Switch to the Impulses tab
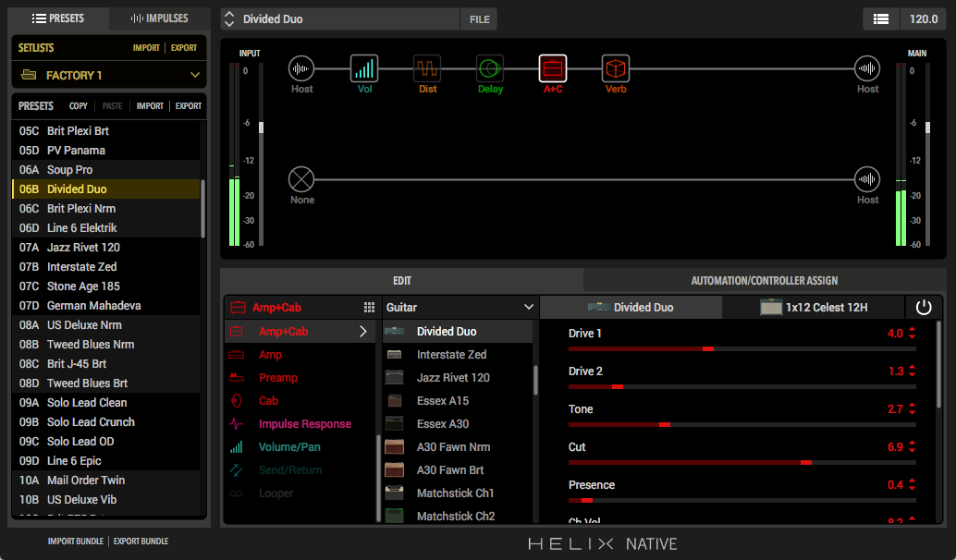The image size is (956, 560). coord(159,18)
